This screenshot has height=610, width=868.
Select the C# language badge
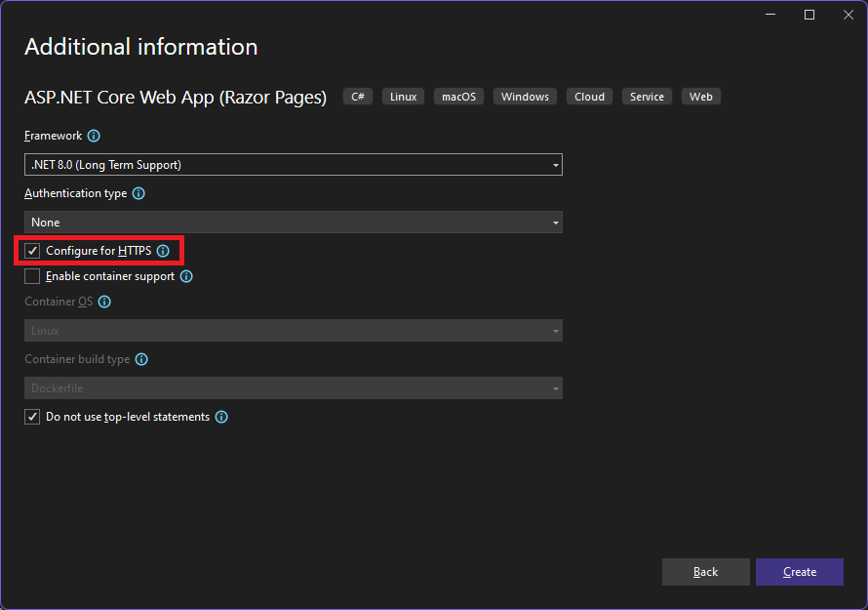click(x=357, y=96)
